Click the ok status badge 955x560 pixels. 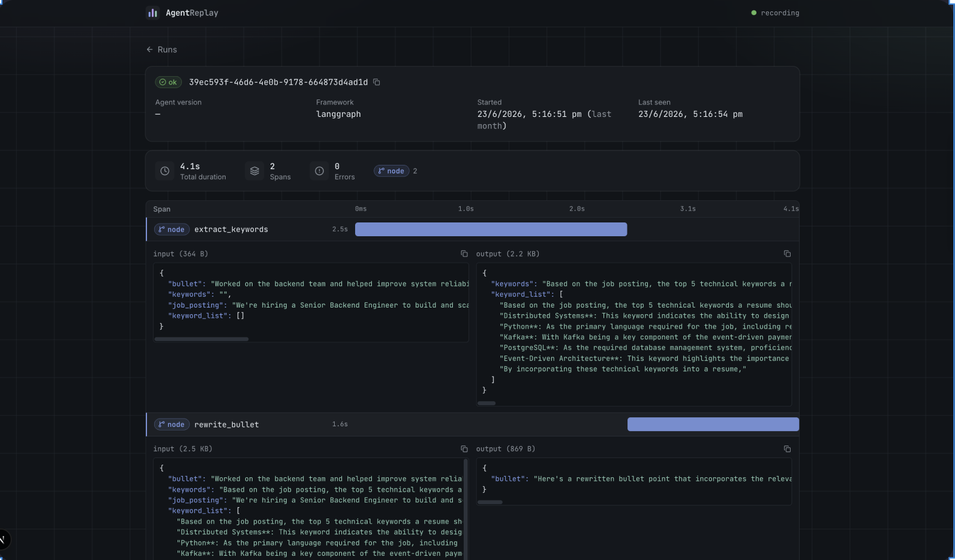click(x=168, y=82)
